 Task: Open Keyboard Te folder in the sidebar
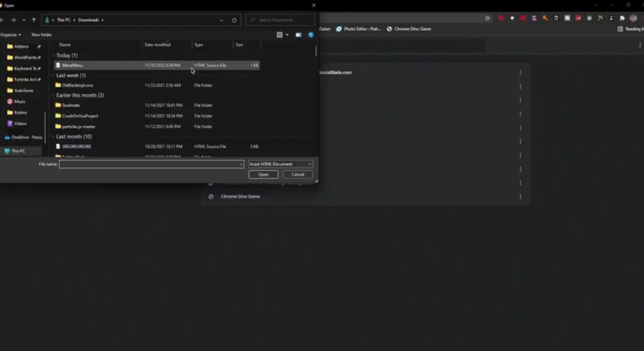tap(21, 69)
